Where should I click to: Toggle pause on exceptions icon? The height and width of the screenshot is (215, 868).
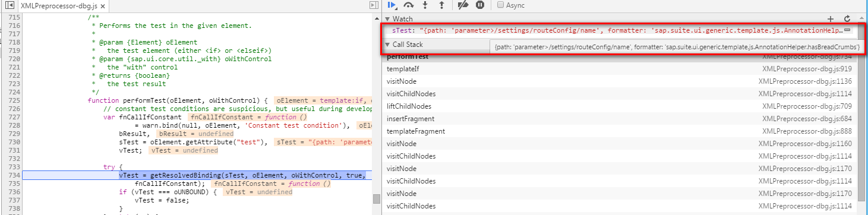pyautogui.click(x=480, y=5)
